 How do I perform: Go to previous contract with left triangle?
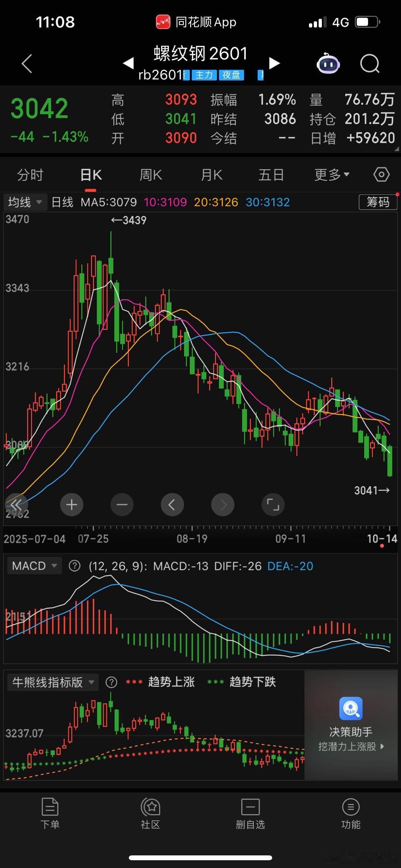(128, 63)
